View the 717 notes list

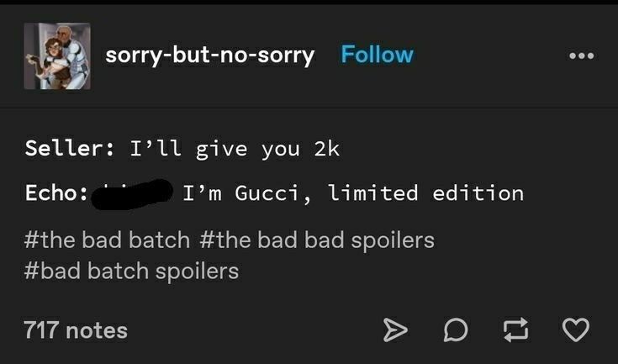click(x=76, y=330)
